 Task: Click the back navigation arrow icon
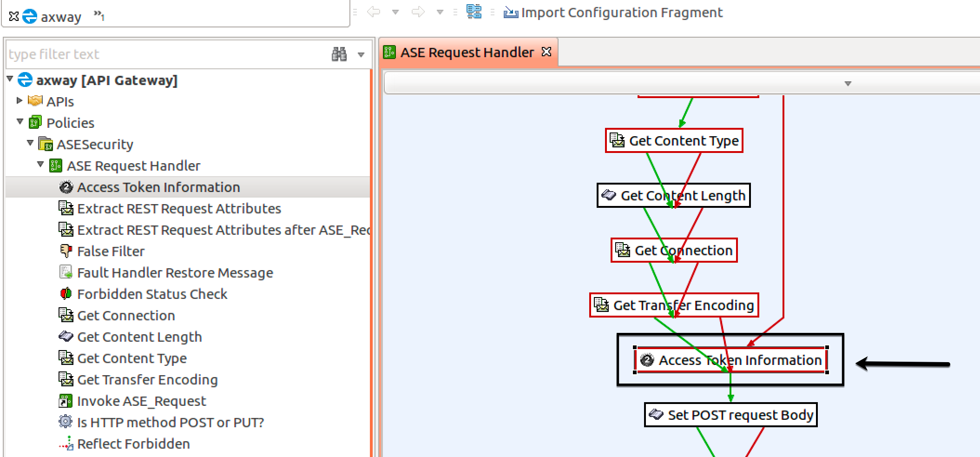pyautogui.click(x=374, y=12)
